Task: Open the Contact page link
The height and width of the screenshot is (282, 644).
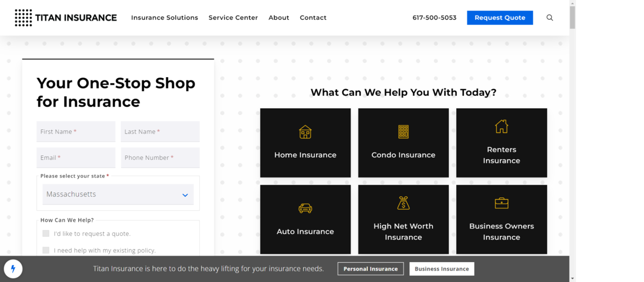Action: point(313,18)
